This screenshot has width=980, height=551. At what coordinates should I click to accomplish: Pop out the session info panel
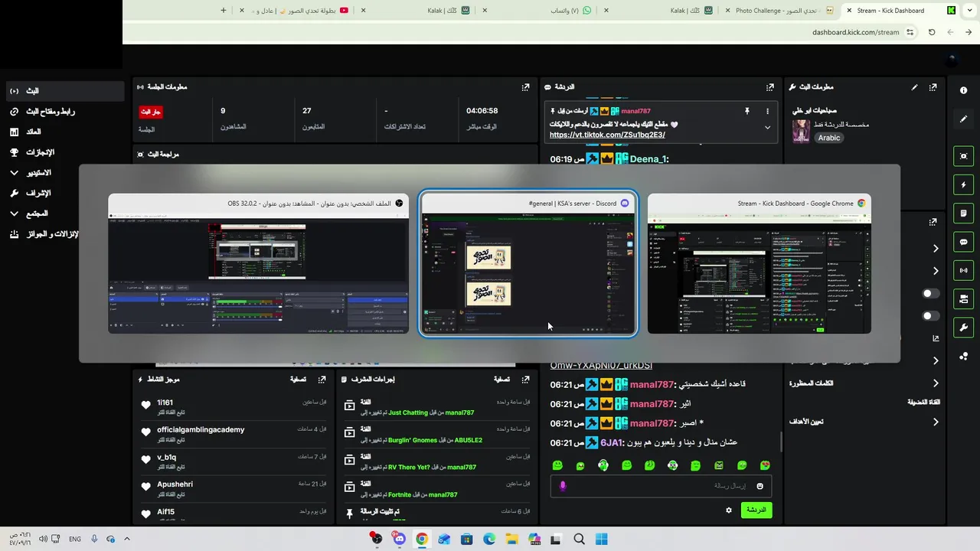tap(525, 87)
